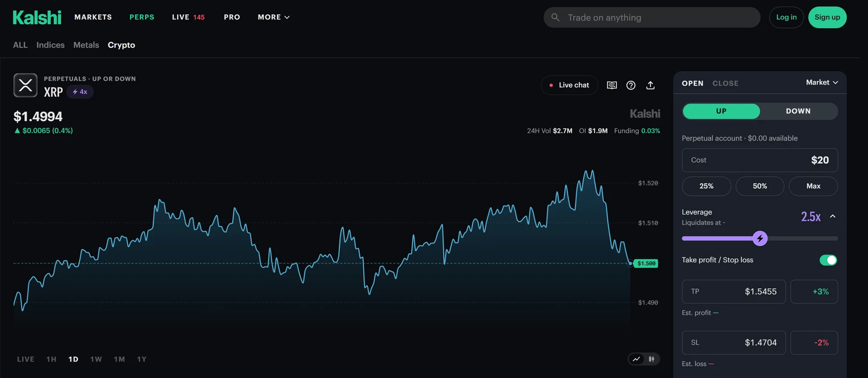Open the XRP coin icon
The width and height of the screenshot is (868, 378).
(26, 85)
